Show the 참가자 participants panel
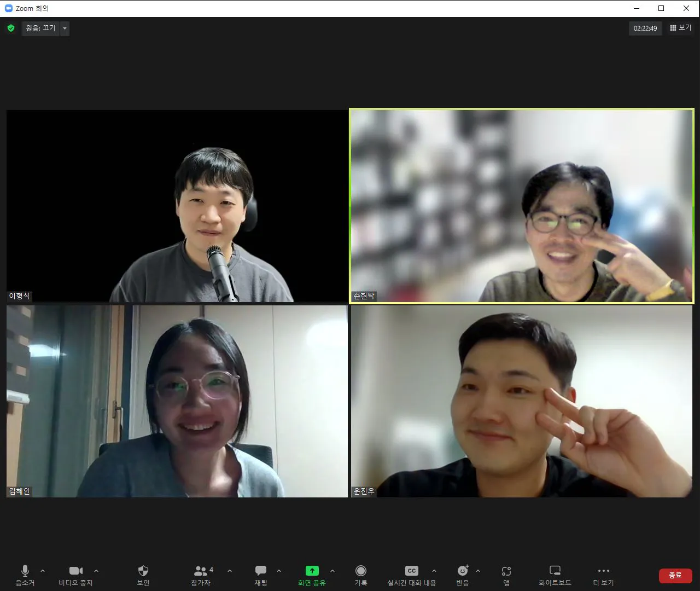The image size is (700, 591). click(201, 575)
